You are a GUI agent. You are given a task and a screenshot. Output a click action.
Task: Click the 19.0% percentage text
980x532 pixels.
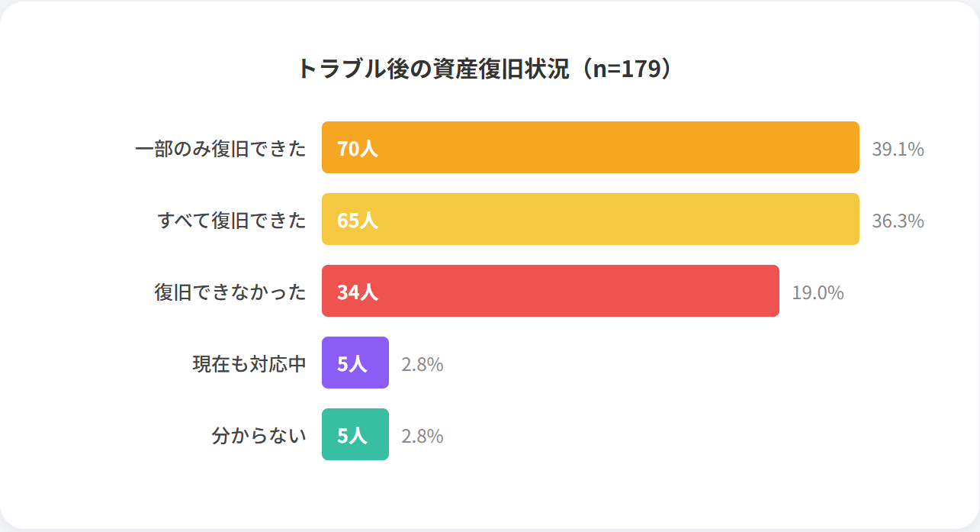pos(818,293)
